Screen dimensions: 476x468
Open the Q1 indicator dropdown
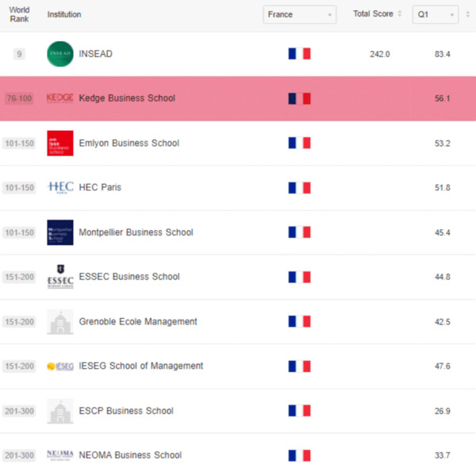(435, 15)
